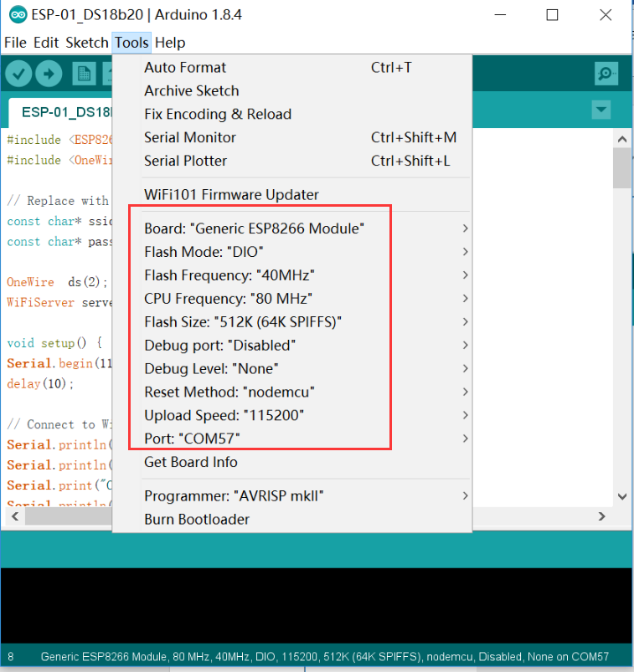The height and width of the screenshot is (672, 634).
Task: Click the Upload arrow toolbar icon
Action: (49, 74)
